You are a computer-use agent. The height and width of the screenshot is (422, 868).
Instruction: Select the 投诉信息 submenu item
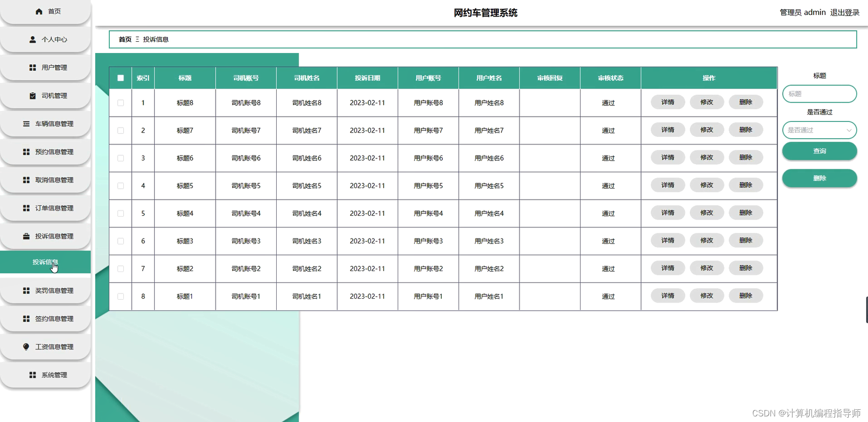click(45, 262)
